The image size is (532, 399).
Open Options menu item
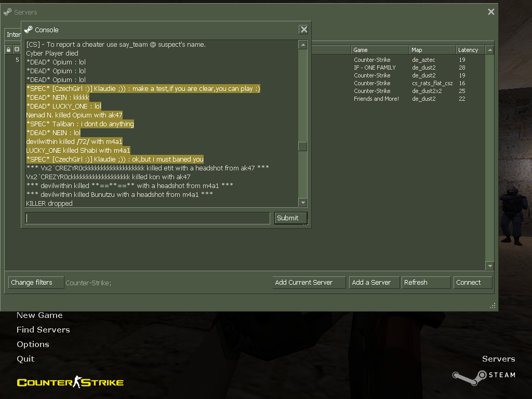pos(33,344)
